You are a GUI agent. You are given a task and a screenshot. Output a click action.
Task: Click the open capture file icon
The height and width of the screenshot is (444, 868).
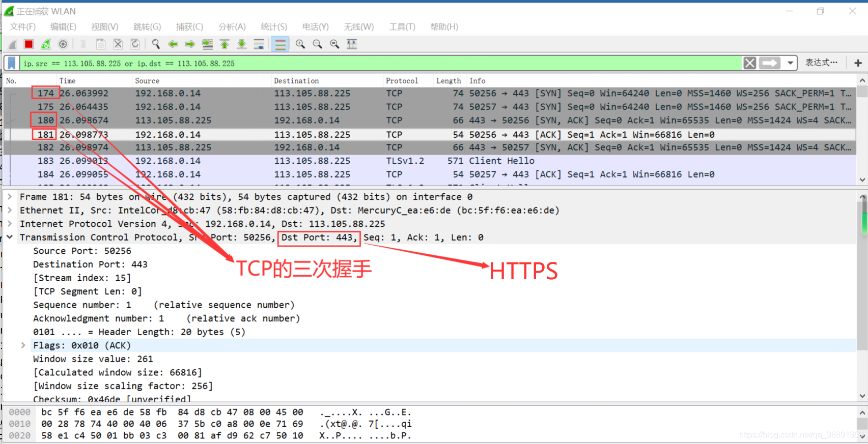[x=83, y=44]
